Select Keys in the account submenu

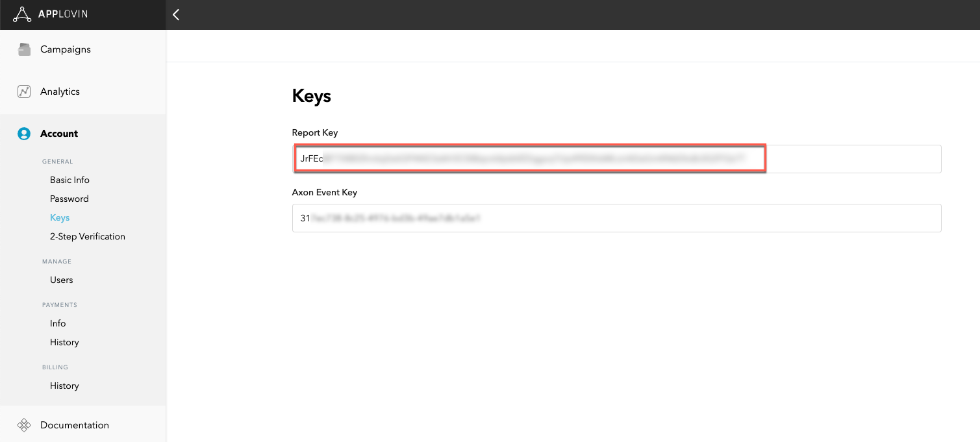point(60,217)
